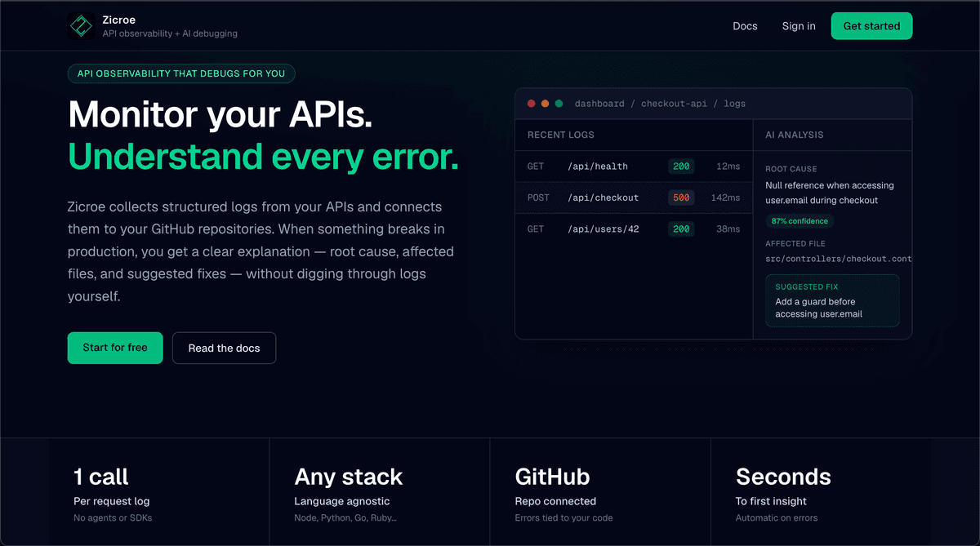Click the 200 status badge for /api/health

pyautogui.click(x=681, y=166)
